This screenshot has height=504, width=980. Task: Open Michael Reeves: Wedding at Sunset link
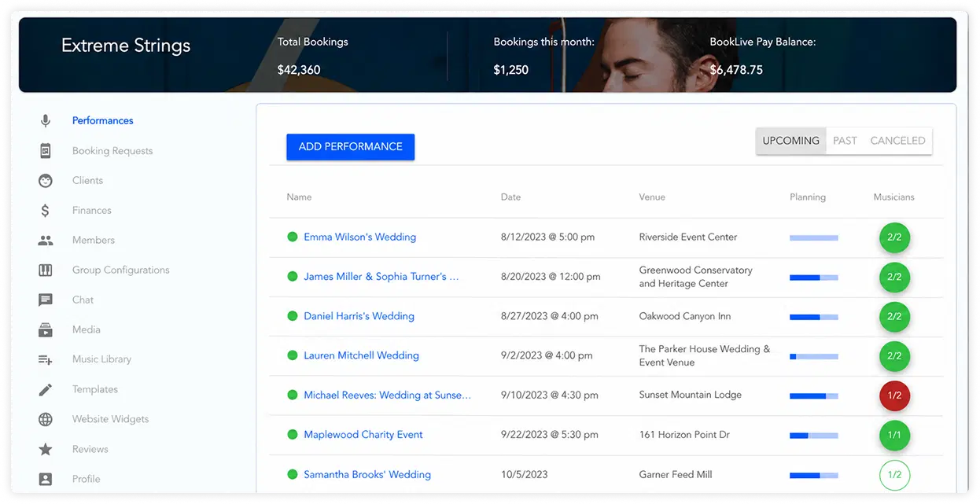pos(388,395)
